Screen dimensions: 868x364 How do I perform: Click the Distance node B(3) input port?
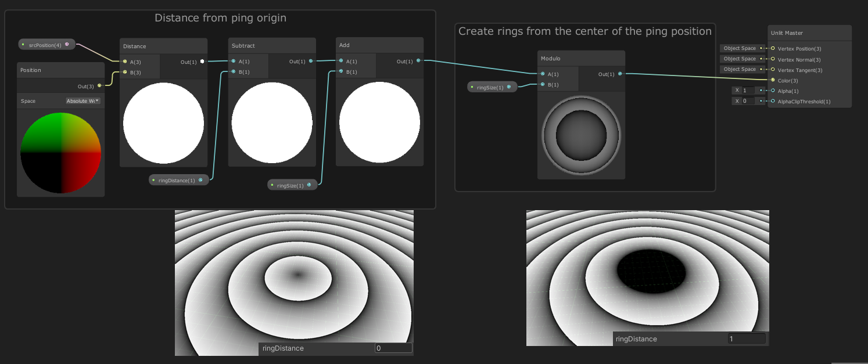[x=125, y=72]
